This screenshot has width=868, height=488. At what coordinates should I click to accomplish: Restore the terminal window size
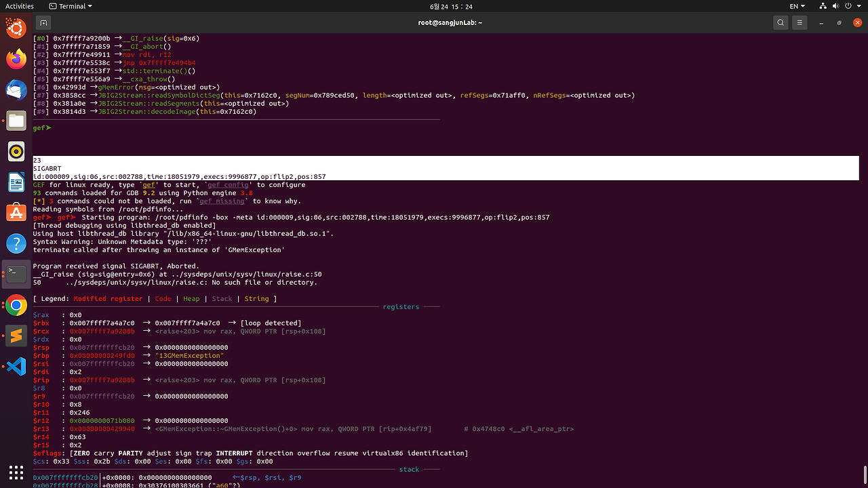coord(840,22)
